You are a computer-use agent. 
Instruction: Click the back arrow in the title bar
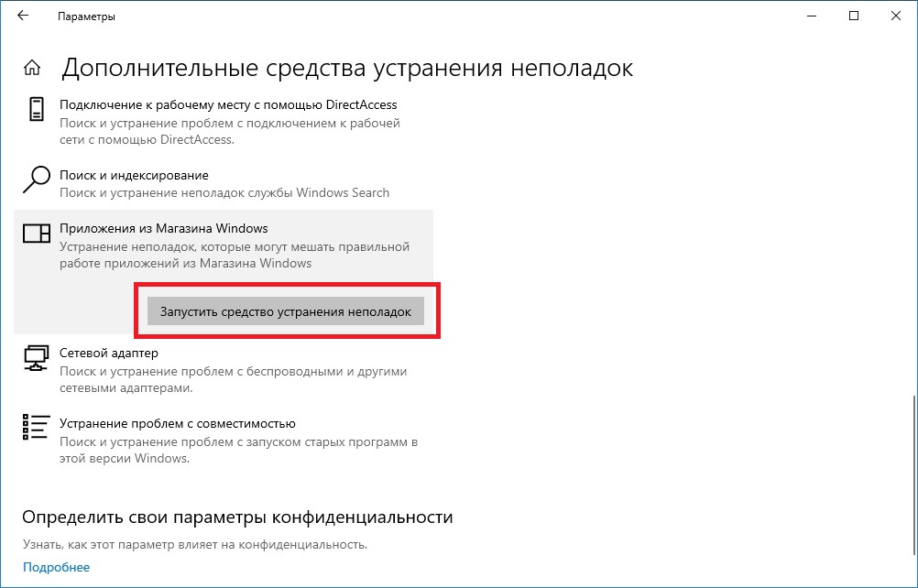click(x=23, y=16)
